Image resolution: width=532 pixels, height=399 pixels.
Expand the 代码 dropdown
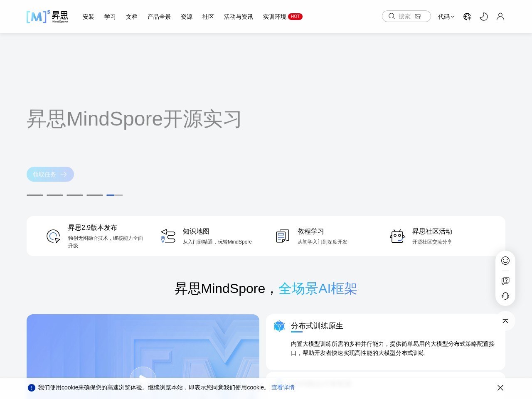point(446,17)
